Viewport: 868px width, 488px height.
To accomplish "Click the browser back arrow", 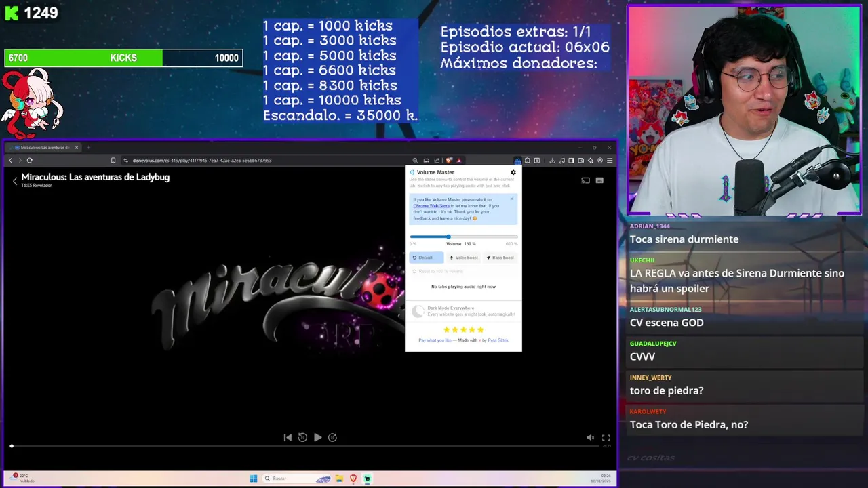I will (10, 161).
